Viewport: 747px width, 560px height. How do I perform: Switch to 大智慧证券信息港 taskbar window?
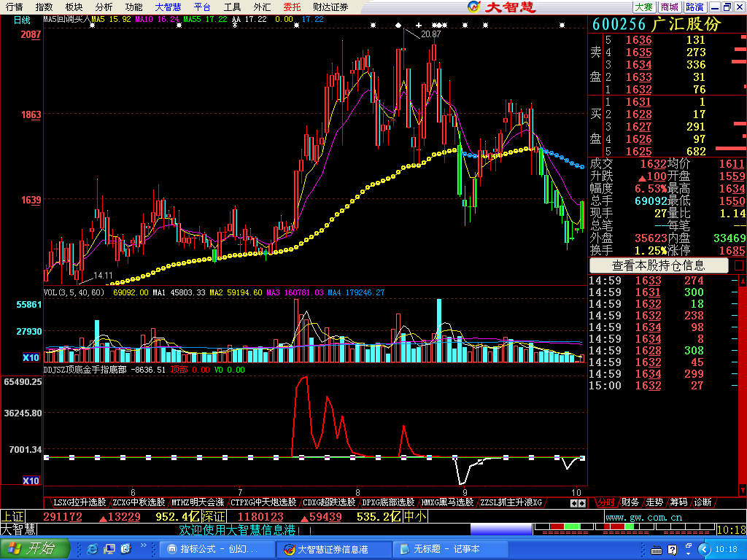pos(333,549)
